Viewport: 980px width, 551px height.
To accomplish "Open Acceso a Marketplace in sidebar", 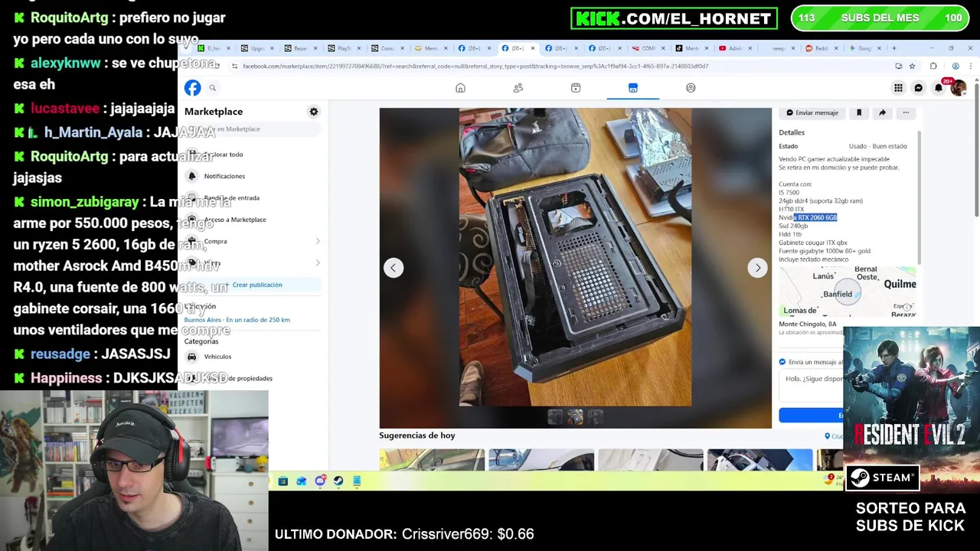I will click(252, 220).
